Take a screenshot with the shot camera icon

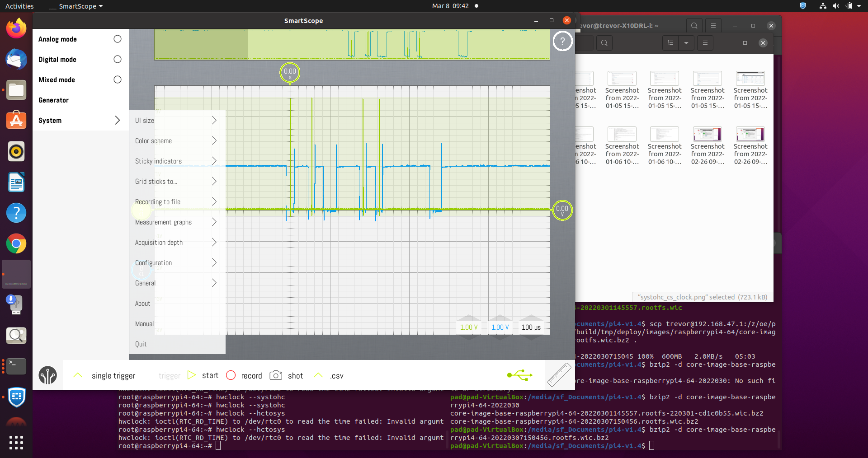tap(276, 375)
